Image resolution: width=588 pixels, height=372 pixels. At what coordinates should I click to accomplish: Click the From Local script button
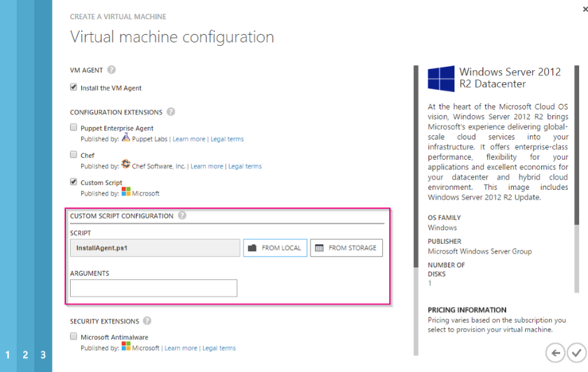275,248
